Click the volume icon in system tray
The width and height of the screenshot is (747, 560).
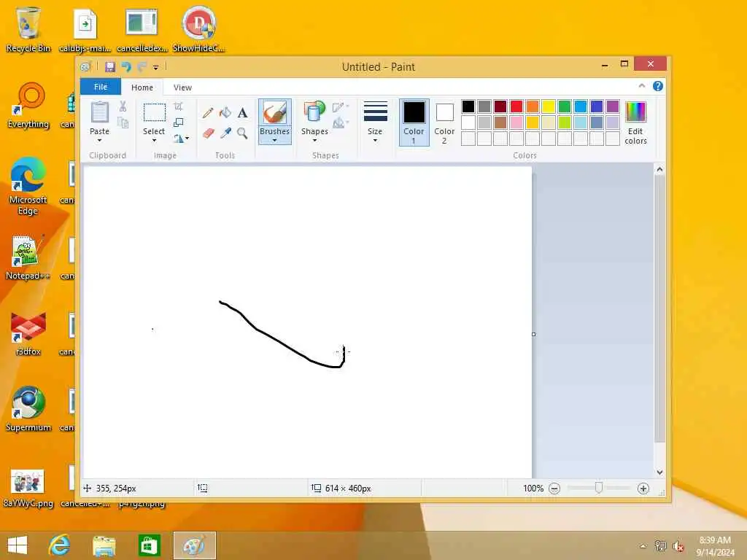[x=678, y=546]
